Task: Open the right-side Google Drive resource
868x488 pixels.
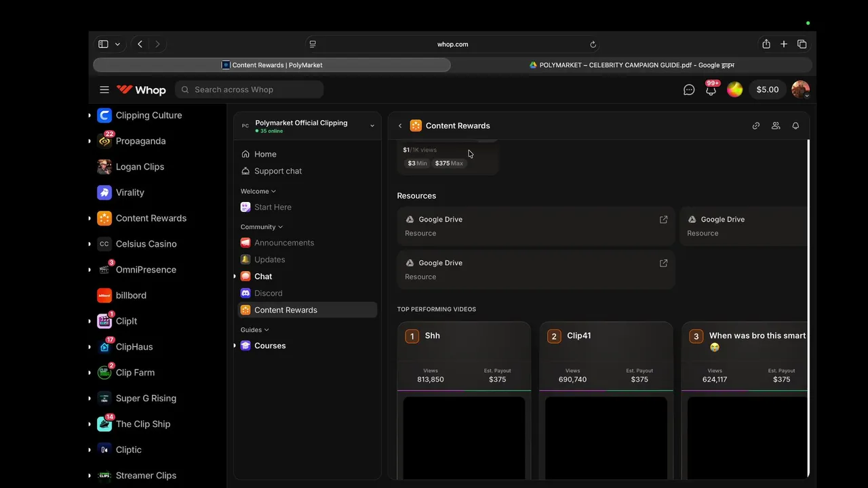Action: pyautogui.click(x=744, y=226)
